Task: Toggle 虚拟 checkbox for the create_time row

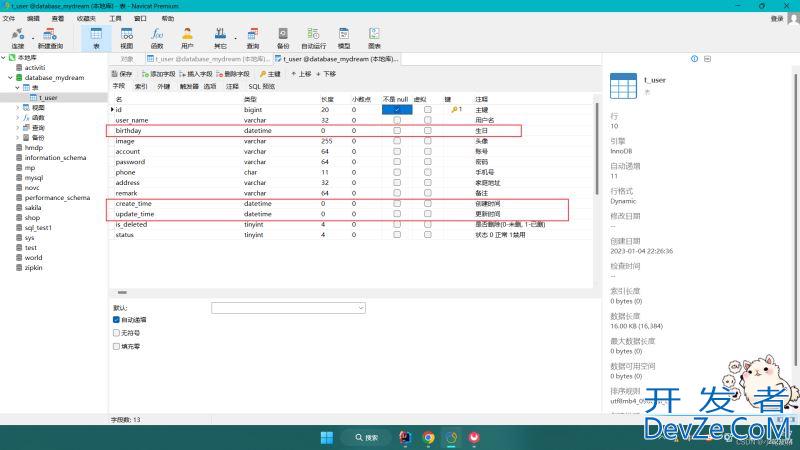Action: [428, 204]
